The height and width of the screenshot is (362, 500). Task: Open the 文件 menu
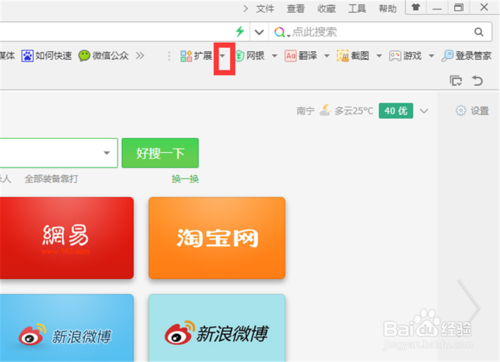[x=265, y=9]
